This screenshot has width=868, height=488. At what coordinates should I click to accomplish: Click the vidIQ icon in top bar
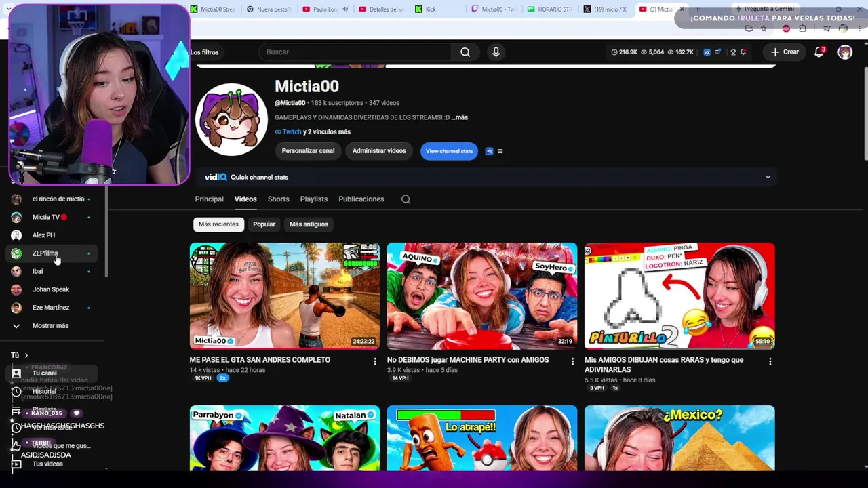pyautogui.click(x=707, y=52)
